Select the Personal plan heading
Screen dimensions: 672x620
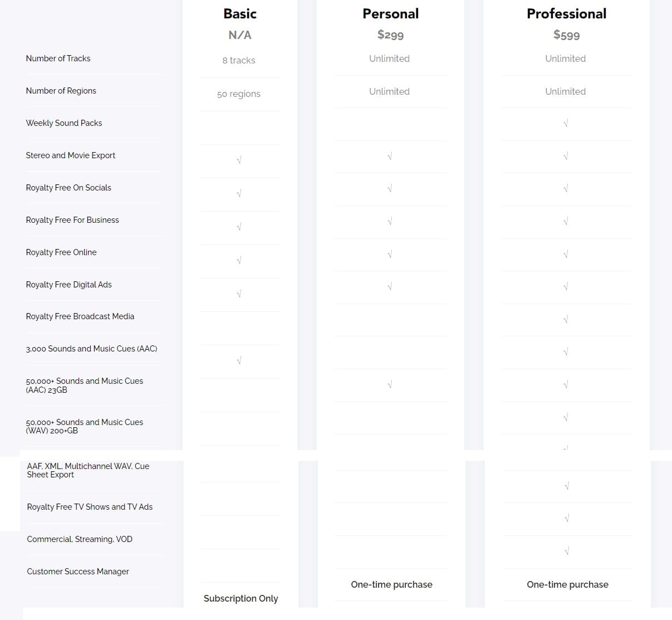point(390,14)
